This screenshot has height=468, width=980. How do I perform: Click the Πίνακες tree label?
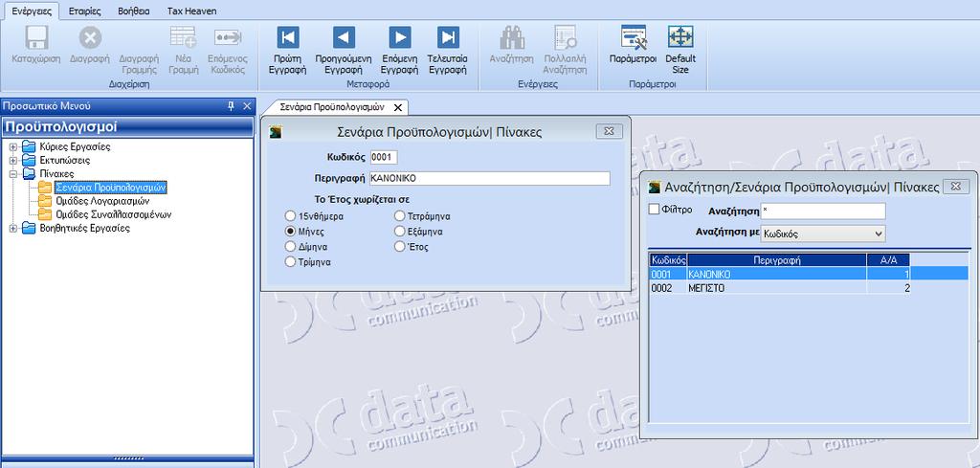[x=56, y=173]
